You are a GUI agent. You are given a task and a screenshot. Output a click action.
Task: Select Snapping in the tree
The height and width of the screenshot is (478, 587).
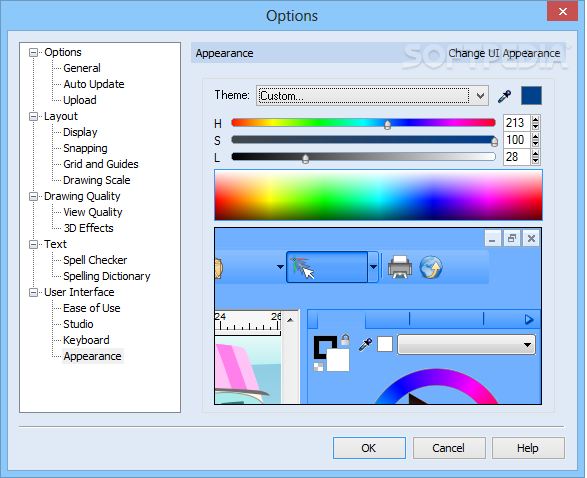85,148
